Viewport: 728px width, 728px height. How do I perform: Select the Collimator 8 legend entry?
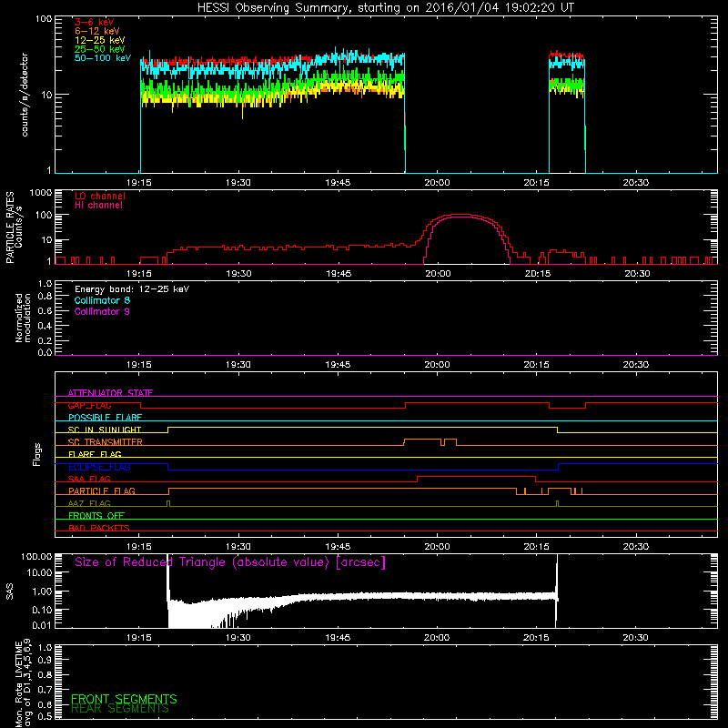tap(102, 300)
